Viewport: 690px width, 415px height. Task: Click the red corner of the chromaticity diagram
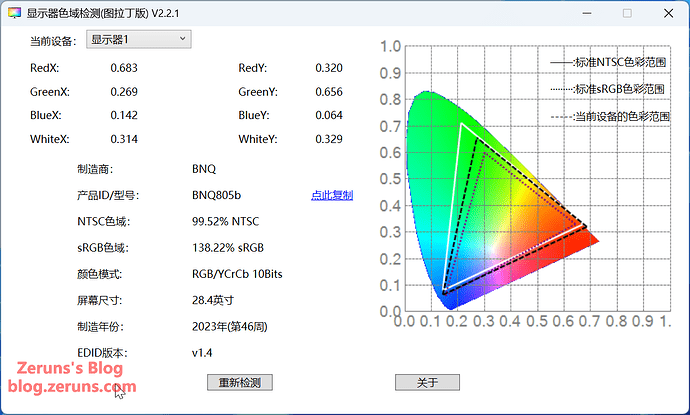click(592, 238)
